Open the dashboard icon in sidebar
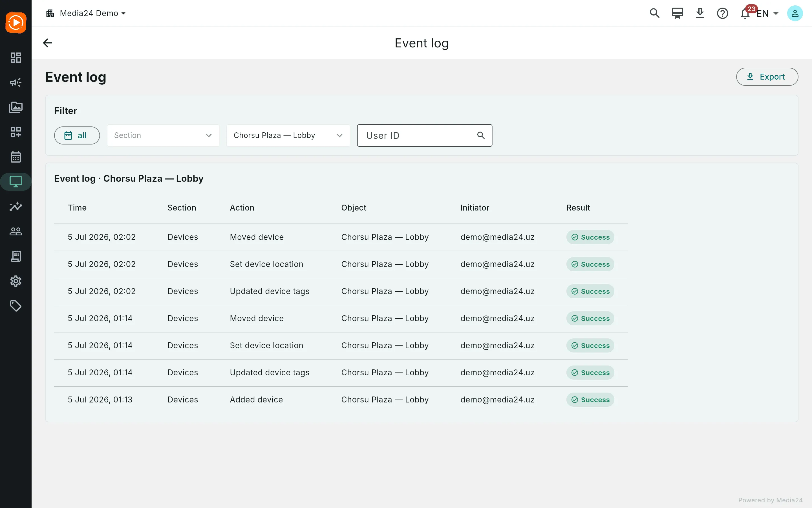This screenshot has height=508, width=812. coord(16,58)
